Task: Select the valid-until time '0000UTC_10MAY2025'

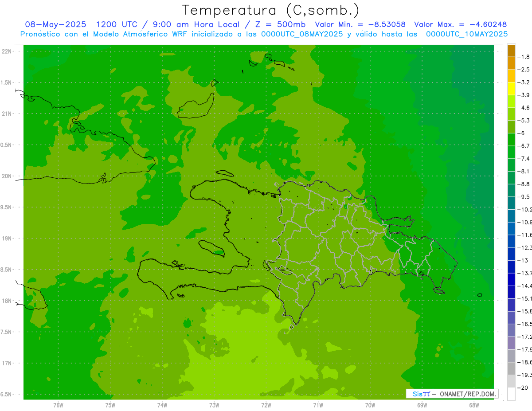Action: tap(467, 34)
